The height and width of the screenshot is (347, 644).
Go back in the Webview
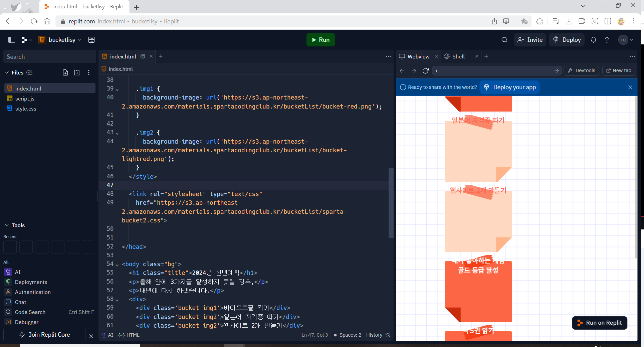coord(402,71)
